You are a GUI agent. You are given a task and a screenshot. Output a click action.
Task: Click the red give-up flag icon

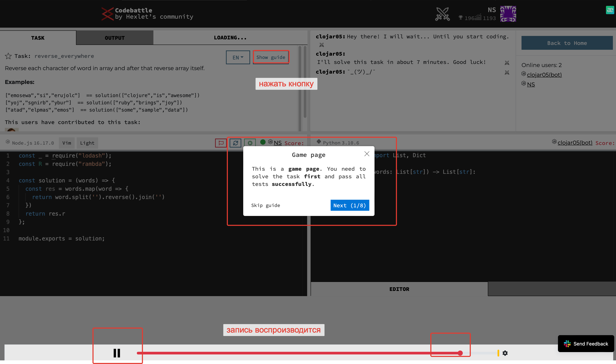point(220,143)
